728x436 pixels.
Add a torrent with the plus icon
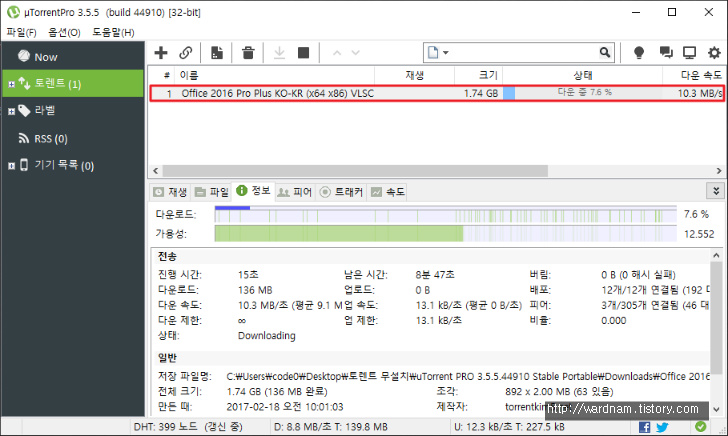click(161, 52)
